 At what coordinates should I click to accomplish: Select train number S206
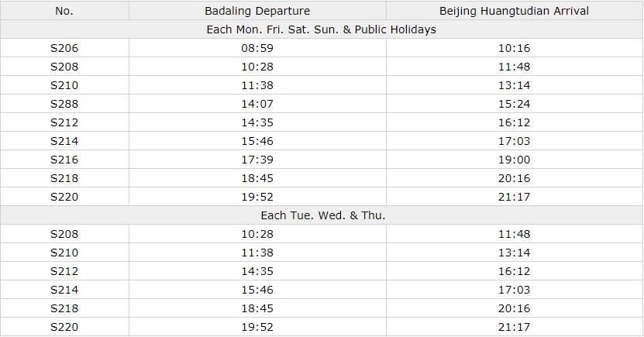[64, 48]
